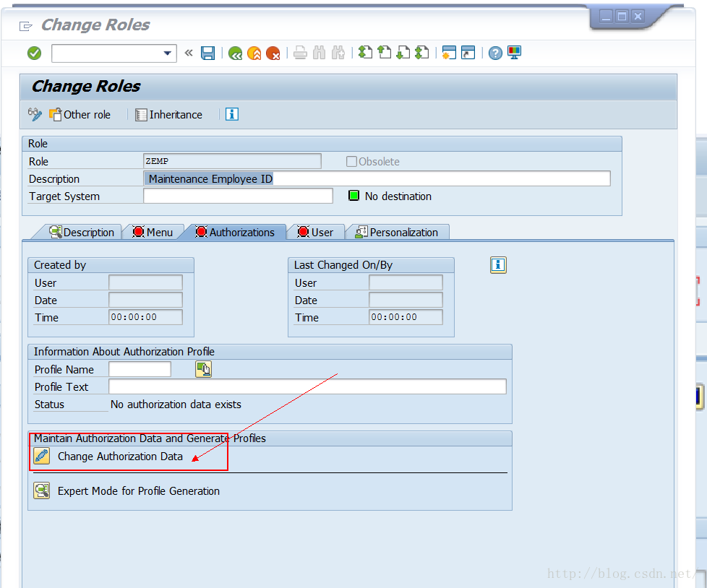Viewport: 707px width, 588px height.
Task: Click the Role name field ZEMP
Action: [232, 161]
